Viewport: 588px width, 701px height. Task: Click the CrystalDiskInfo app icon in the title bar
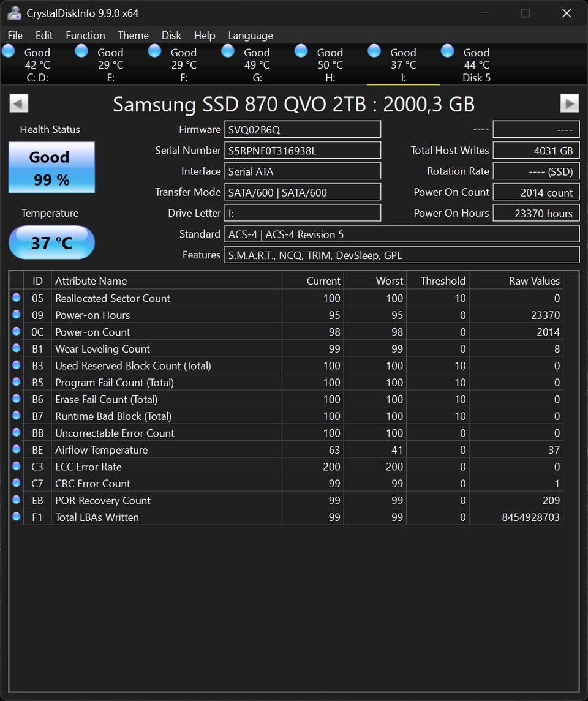(14, 13)
